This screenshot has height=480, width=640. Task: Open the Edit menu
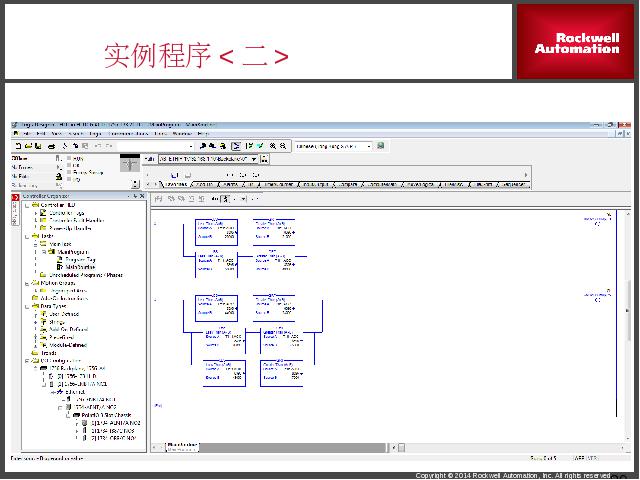coord(41,133)
